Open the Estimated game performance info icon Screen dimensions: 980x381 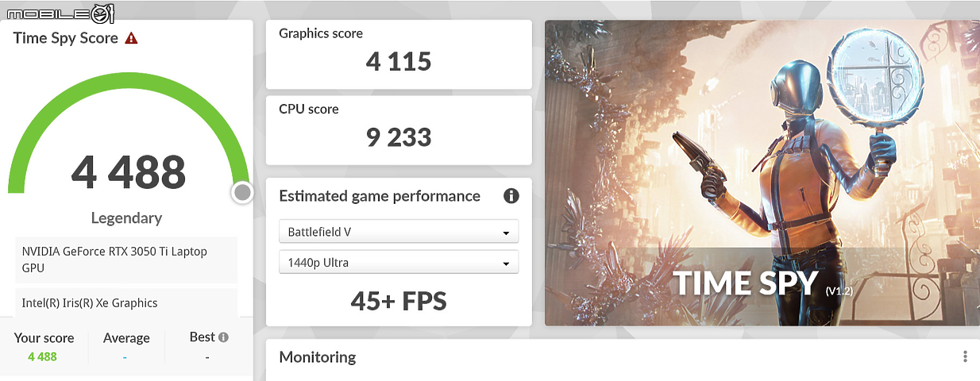[511, 196]
